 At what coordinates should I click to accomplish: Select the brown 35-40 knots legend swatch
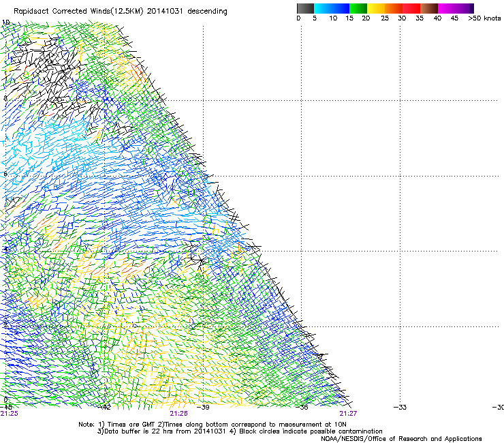click(x=429, y=8)
